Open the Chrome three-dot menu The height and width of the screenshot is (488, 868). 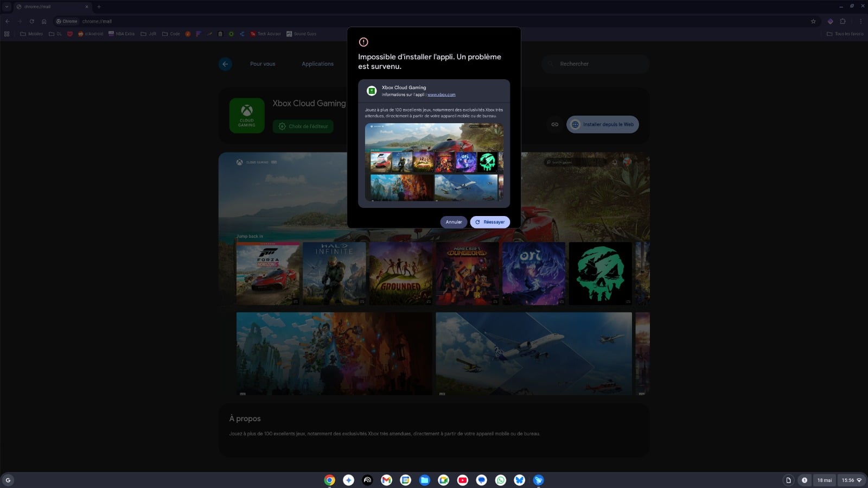[x=860, y=21]
